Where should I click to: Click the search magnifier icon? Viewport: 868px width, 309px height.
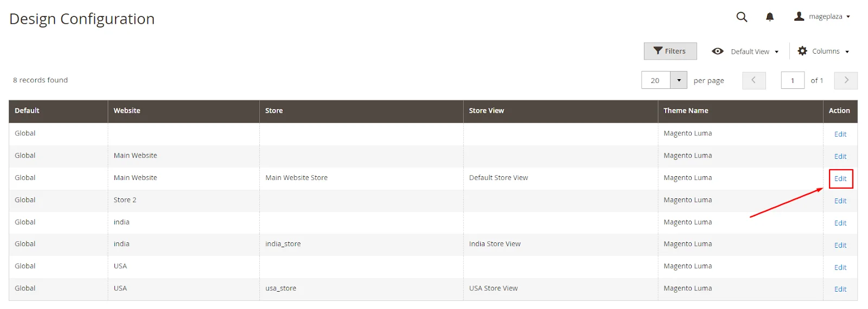[x=742, y=17]
